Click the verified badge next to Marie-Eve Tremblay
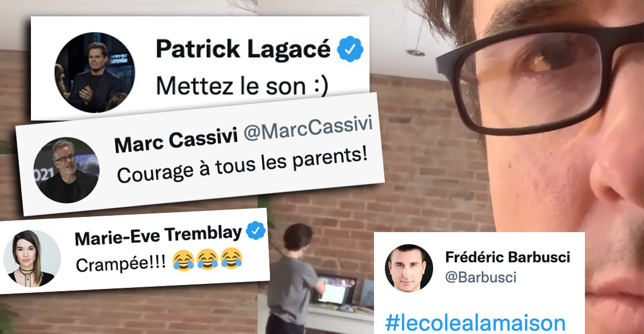Image resolution: width=644 pixels, height=334 pixels. 255,230
